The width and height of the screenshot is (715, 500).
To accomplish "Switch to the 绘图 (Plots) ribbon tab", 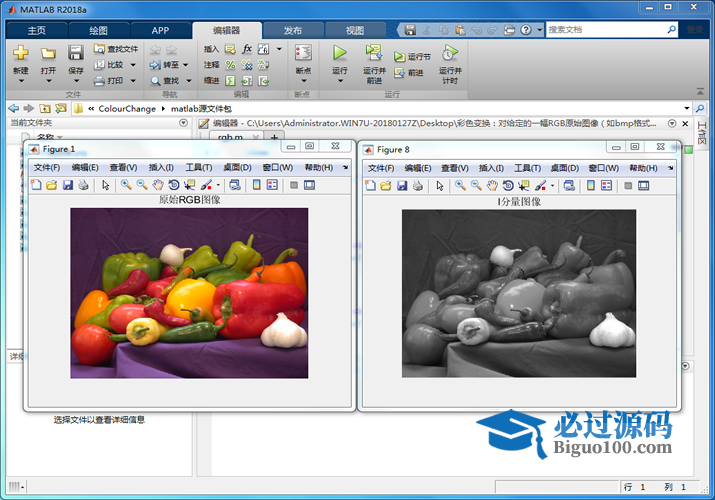I will 99,30.
